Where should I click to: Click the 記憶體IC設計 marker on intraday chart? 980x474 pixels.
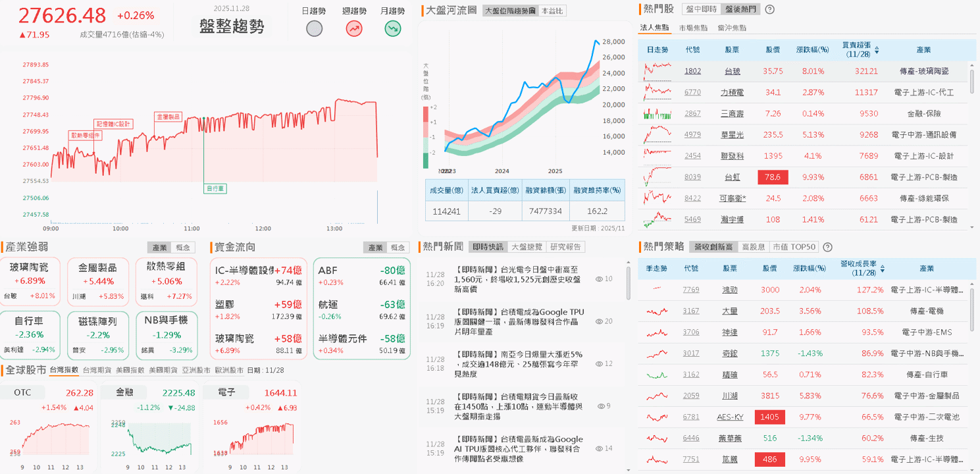(x=114, y=123)
